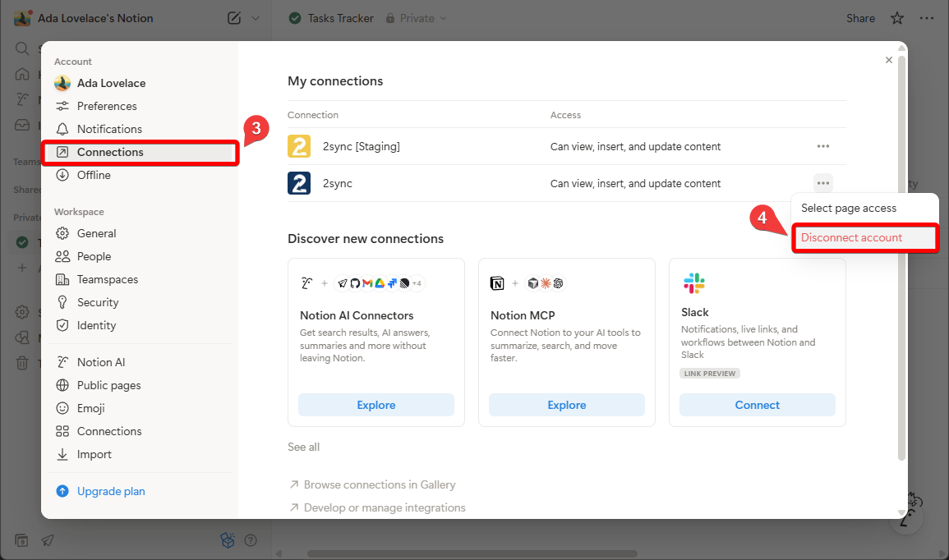Click the Slack logo icon
The width and height of the screenshot is (949, 560).
[694, 283]
